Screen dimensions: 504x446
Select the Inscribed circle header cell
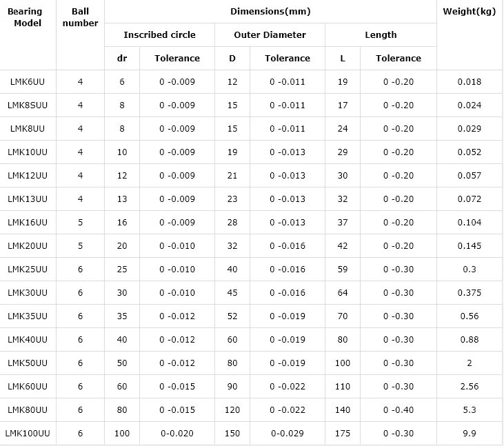tap(159, 34)
